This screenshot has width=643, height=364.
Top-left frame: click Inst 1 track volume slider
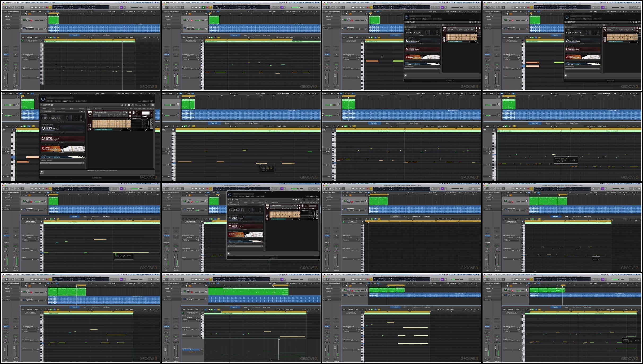click(39, 20)
